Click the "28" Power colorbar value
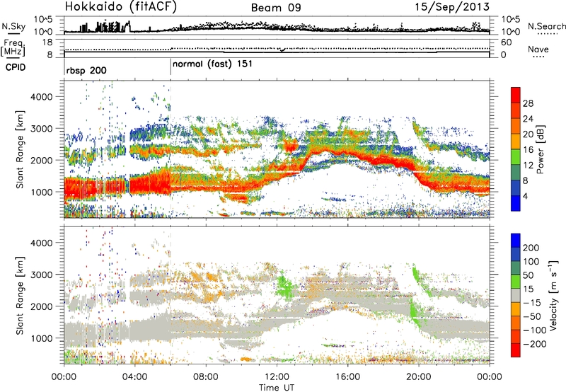 click(528, 103)
